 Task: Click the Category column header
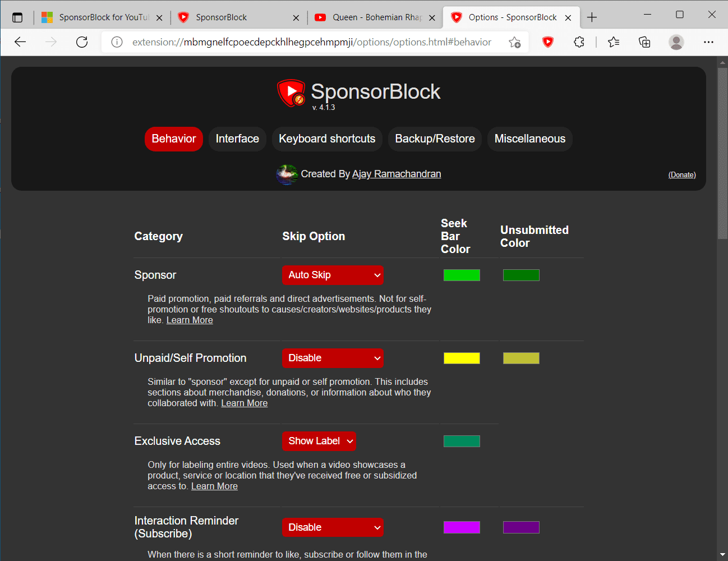pyautogui.click(x=159, y=236)
